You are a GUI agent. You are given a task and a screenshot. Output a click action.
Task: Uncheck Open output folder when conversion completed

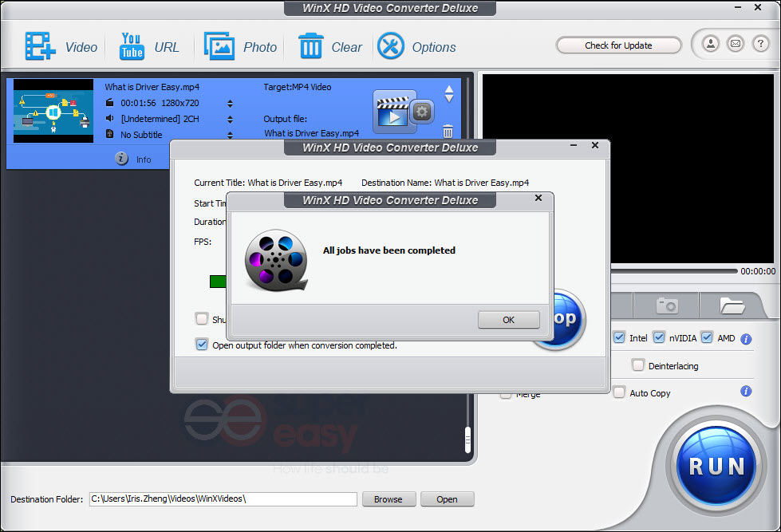click(202, 345)
